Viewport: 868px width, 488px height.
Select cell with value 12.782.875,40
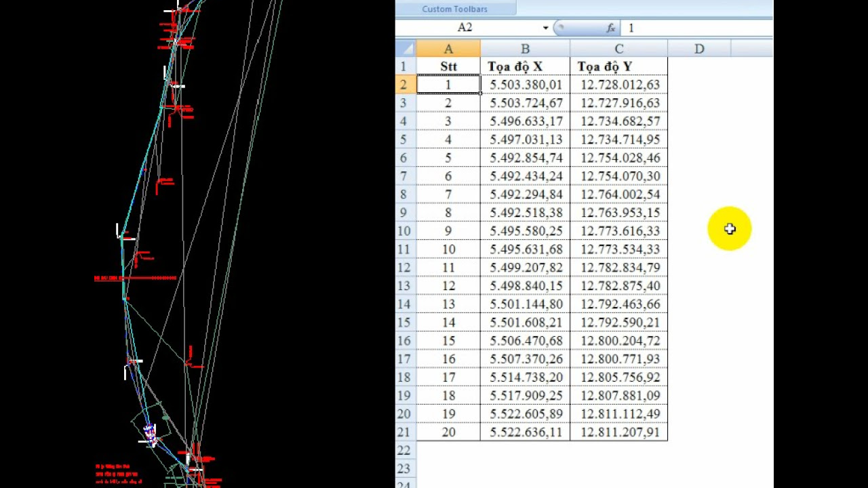point(618,286)
